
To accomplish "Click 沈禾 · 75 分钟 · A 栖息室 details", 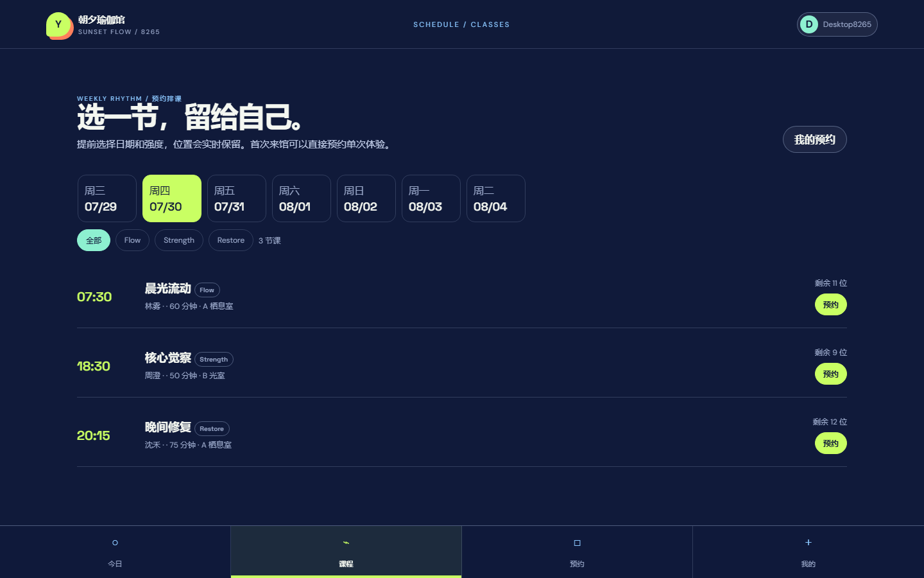I will [x=189, y=445].
